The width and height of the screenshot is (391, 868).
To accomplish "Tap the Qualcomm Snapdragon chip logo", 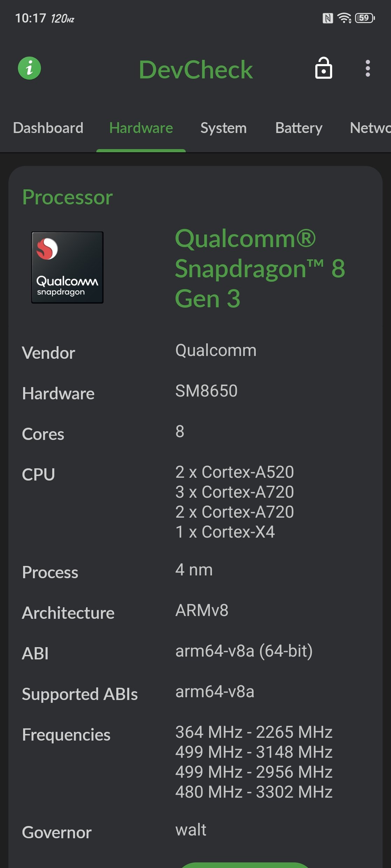I will pyautogui.click(x=67, y=267).
